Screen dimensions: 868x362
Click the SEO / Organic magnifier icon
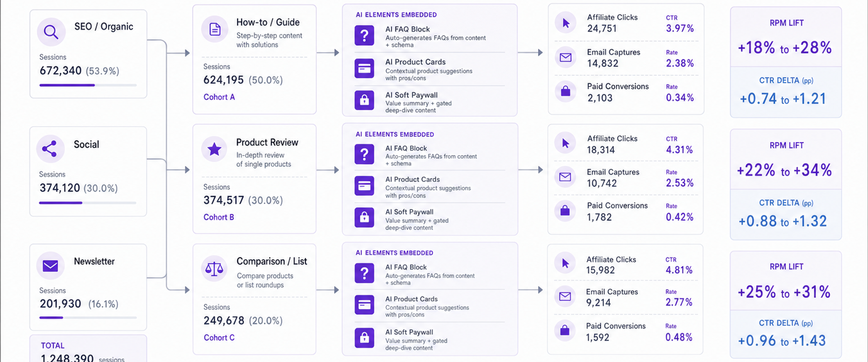(x=51, y=32)
